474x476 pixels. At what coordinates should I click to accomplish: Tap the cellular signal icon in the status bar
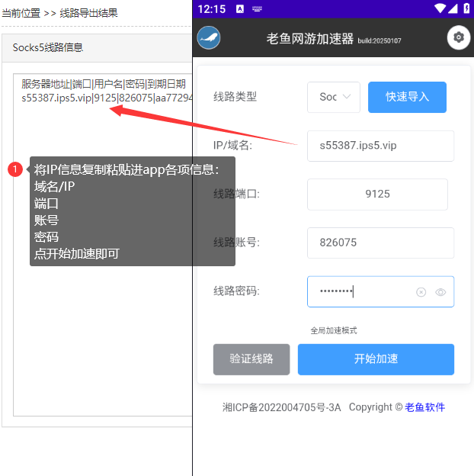453,8
